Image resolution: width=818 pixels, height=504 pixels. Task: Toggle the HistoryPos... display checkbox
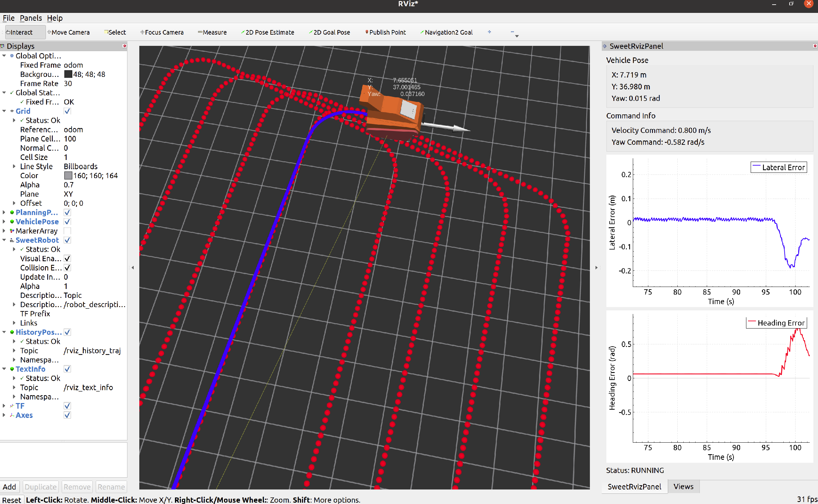click(x=67, y=332)
